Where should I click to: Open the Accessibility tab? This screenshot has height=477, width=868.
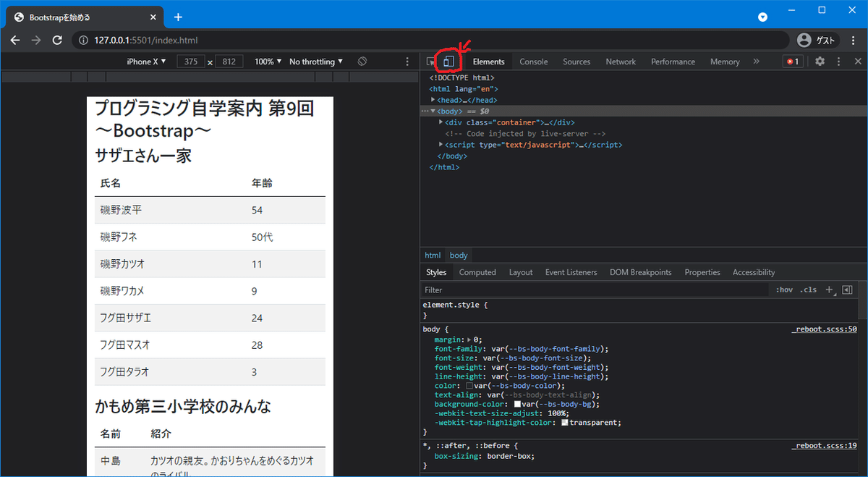[x=754, y=272]
